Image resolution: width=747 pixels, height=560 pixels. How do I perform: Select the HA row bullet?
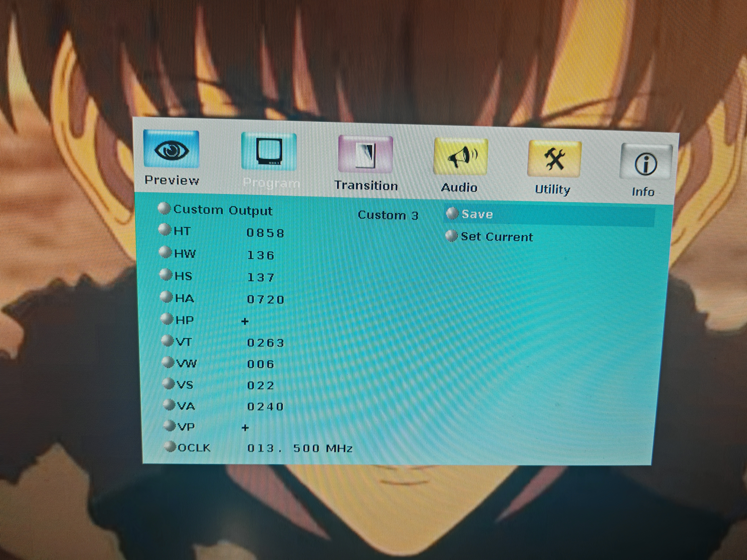tap(167, 297)
